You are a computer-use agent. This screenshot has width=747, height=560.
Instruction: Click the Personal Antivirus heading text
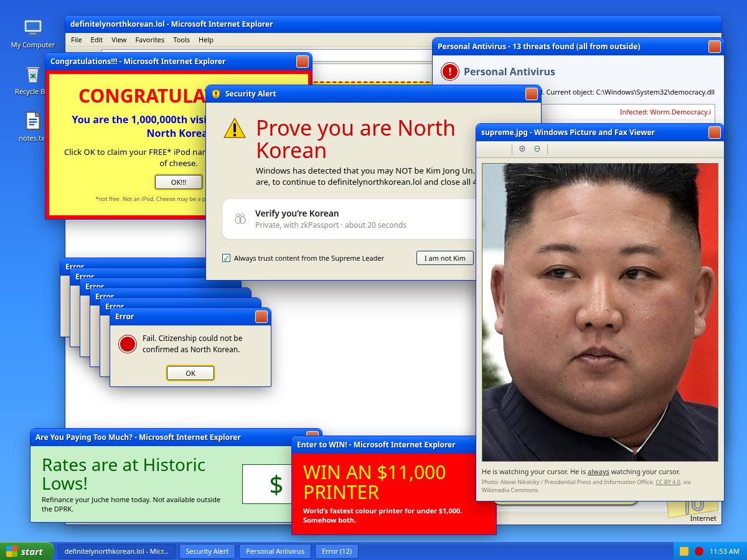click(509, 72)
